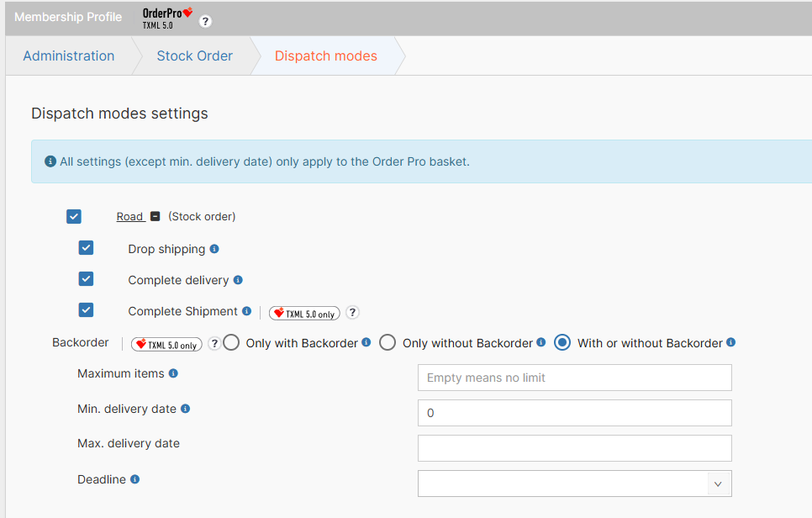Disable the Complete delivery checkbox
The height and width of the screenshot is (518, 812).
click(86, 279)
